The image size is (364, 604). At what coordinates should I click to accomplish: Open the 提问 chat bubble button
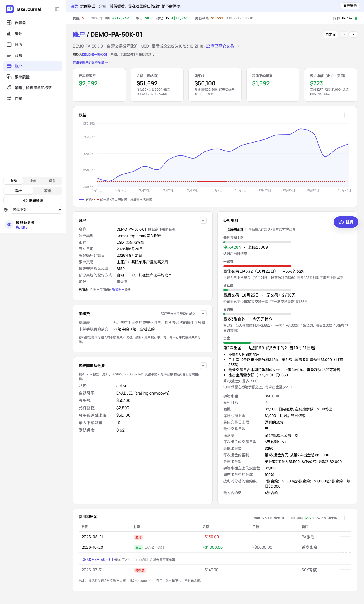click(x=346, y=222)
